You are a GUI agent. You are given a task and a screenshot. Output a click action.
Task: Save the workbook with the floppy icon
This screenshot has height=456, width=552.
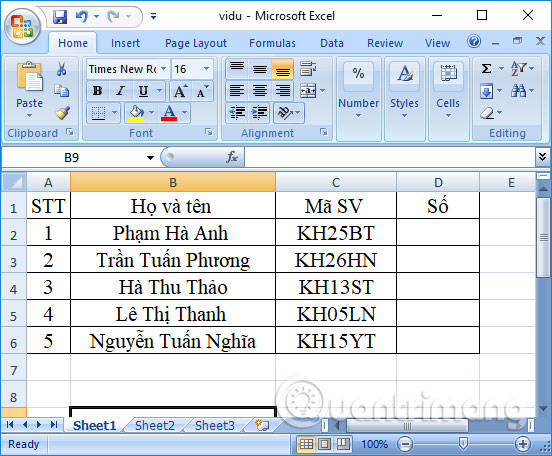60,17
